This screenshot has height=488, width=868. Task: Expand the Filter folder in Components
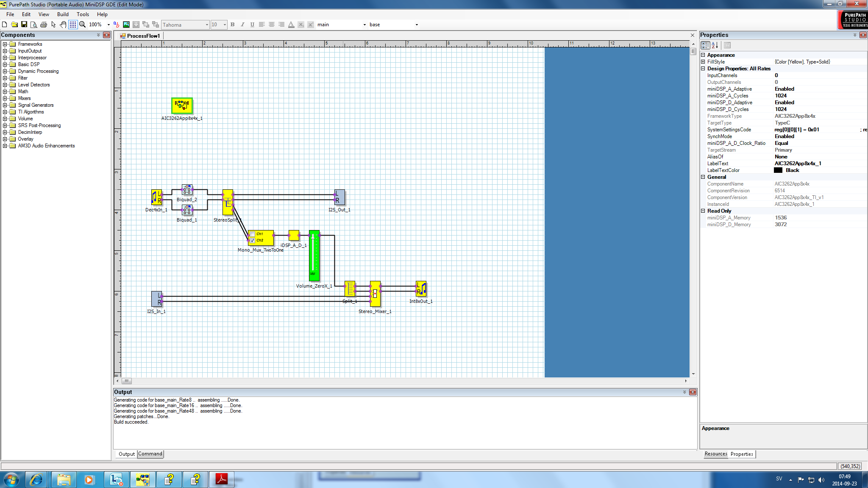click(5, 78)
